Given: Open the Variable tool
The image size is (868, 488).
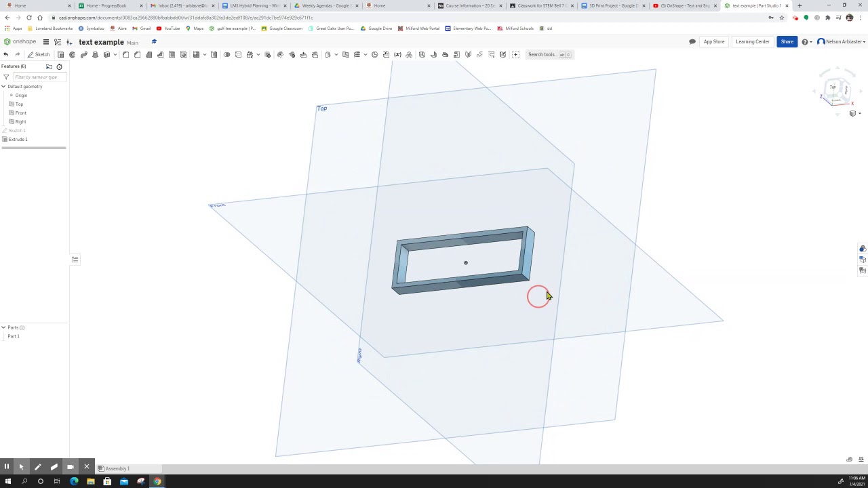Looking at the screenshot, I should tap(397, 54).
